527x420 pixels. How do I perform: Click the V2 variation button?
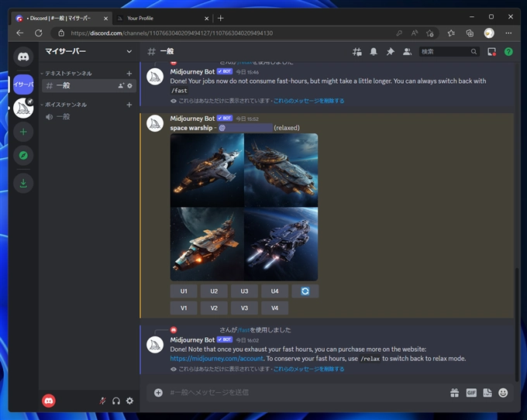[214, 308]
